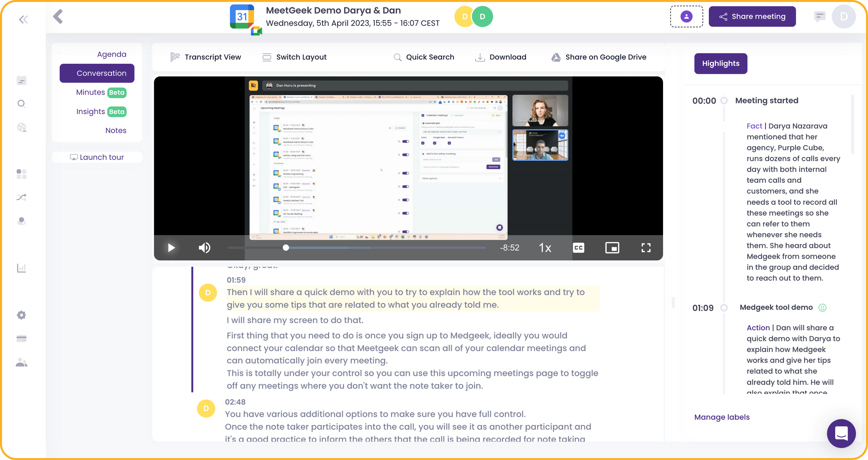Select the search icon in the left sidebar
The height and width of the screenshot is (460, 868).
coord(21,104)
